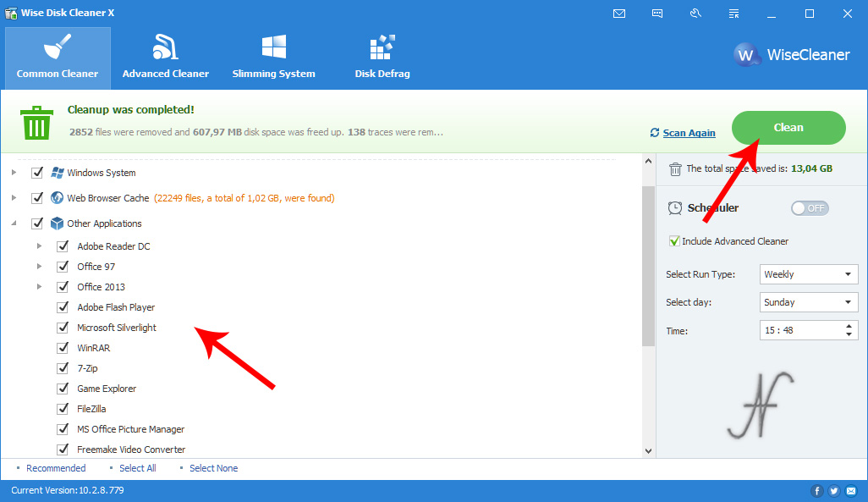The image size is (868, 502).
Task: Collapse the Other Applications node
Action: click(x=14, y=223)
